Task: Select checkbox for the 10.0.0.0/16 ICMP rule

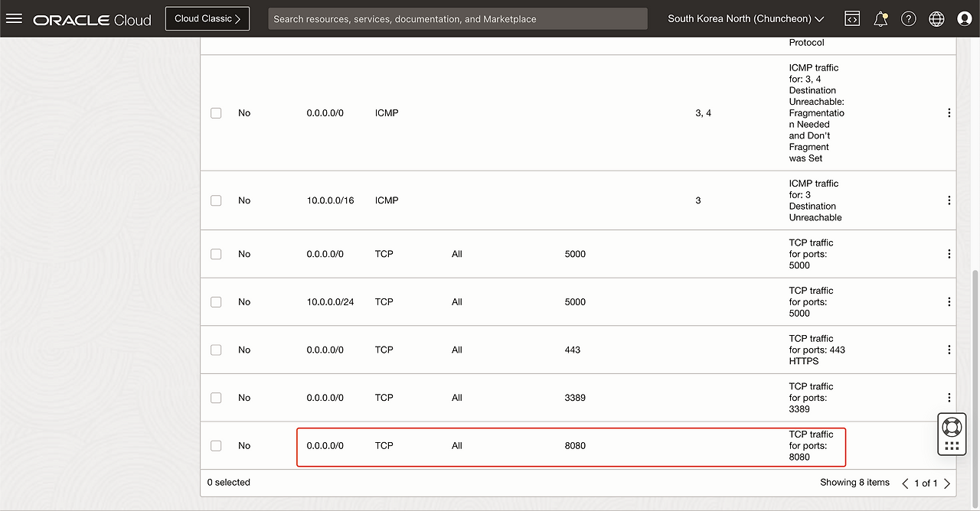Action: 216,200
